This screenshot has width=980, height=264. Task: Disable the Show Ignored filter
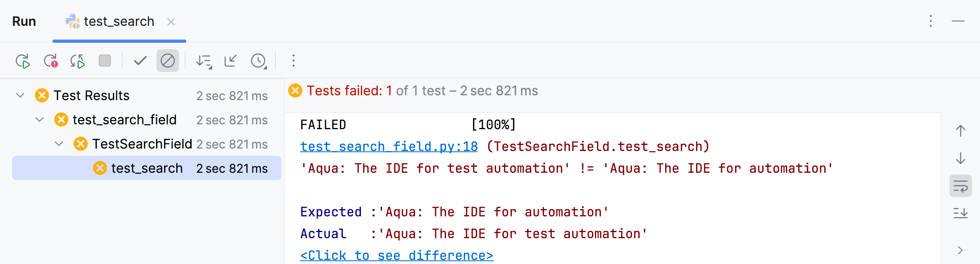tap(167, 61)
